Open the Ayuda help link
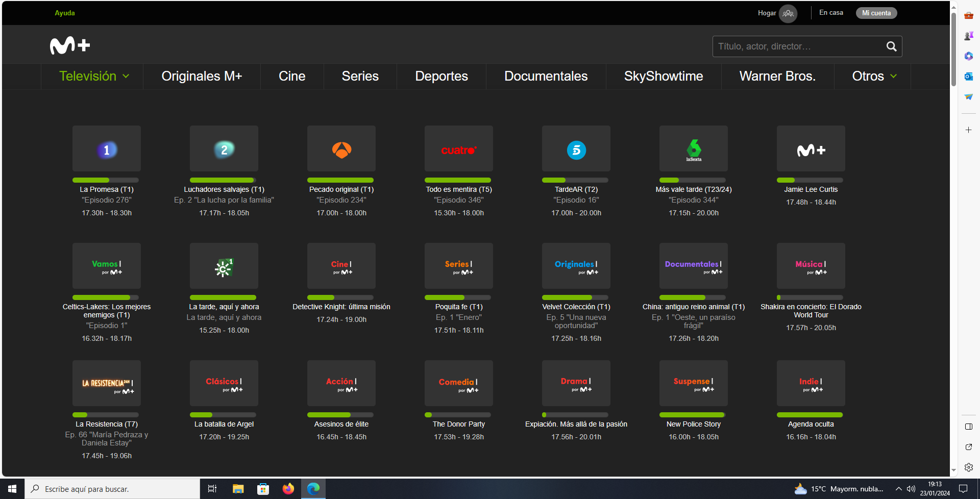This screenshot has height=499, width=980. pyautogui.click(x=65, y=13)
